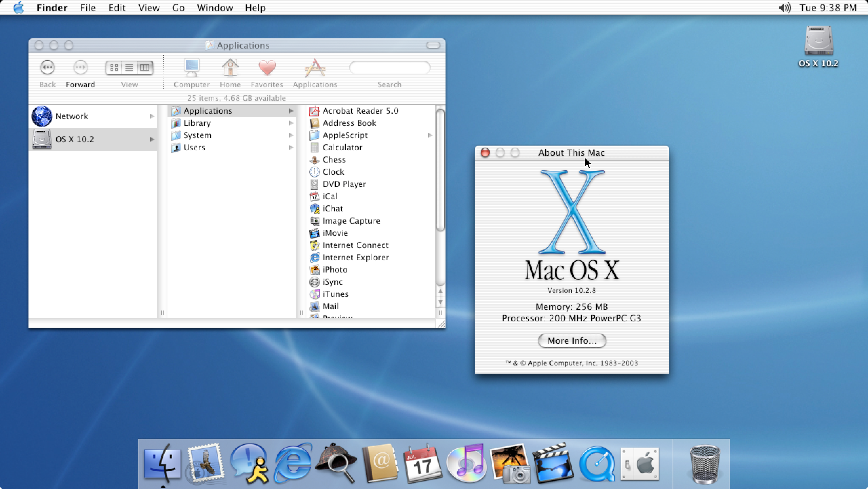This screenshot has width=868, height=489.
Task: Click More Info button in About Mac
Action: click(x=572, y=340)
